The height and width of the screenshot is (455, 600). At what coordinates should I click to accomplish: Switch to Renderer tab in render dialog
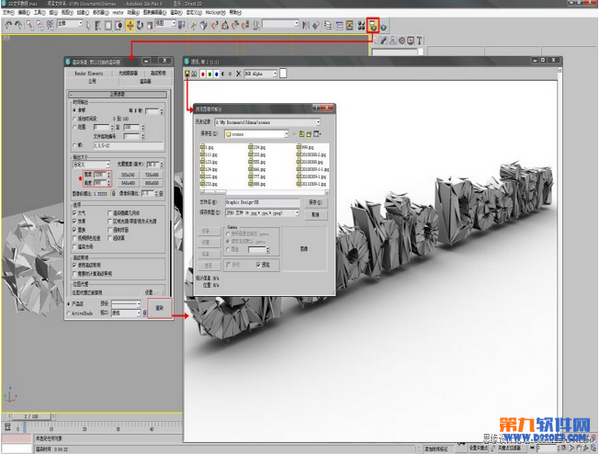145,82
